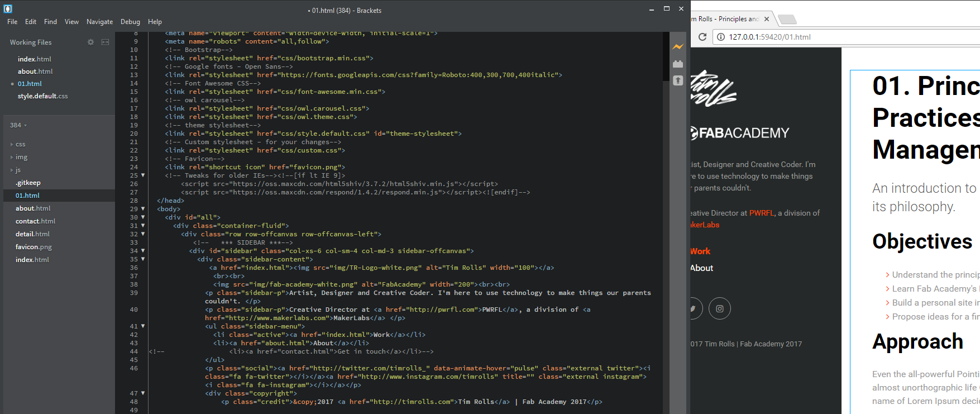Open the Navigate menu
Image resolution: width=980 pixels, height=414 pixels.
(99, 22)
